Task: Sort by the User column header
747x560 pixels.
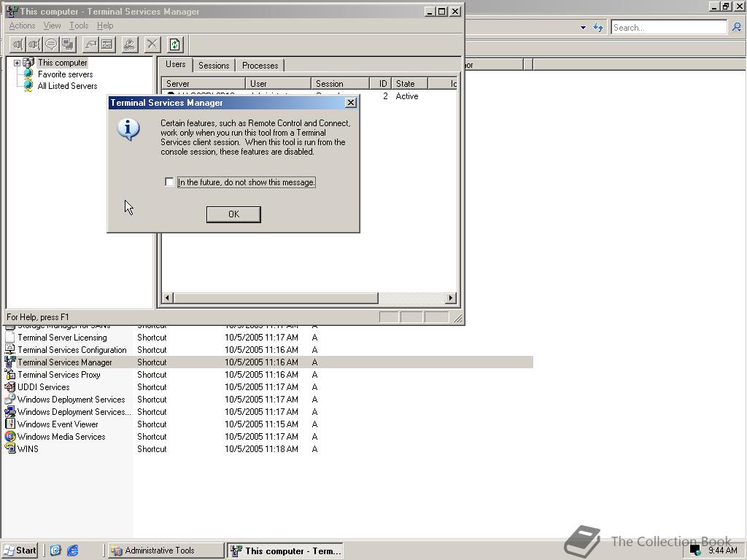Action: tap(278, 83)
